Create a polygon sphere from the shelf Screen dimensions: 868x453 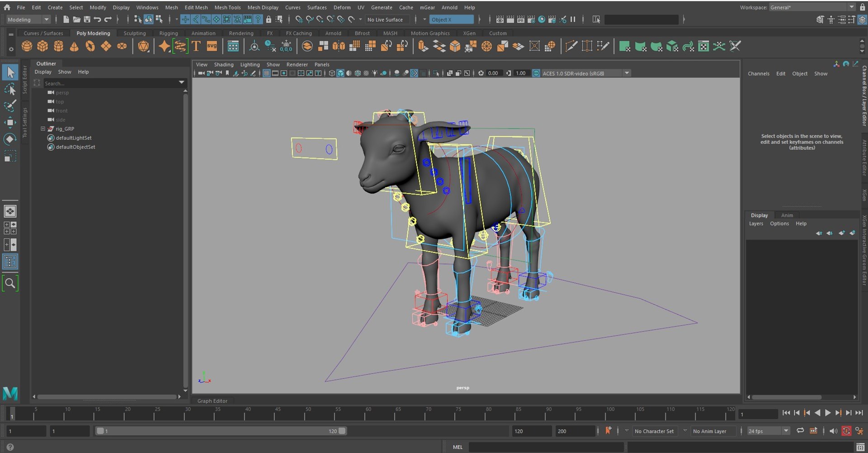[x=27, y=46]
